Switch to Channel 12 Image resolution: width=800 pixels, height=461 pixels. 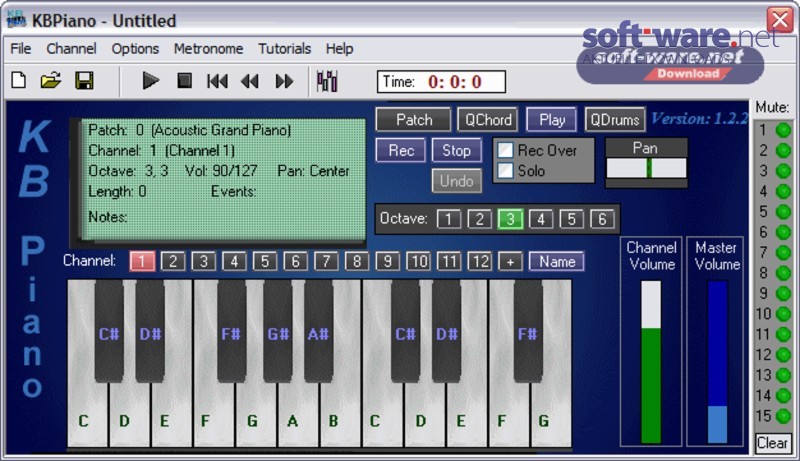(480, 262)
